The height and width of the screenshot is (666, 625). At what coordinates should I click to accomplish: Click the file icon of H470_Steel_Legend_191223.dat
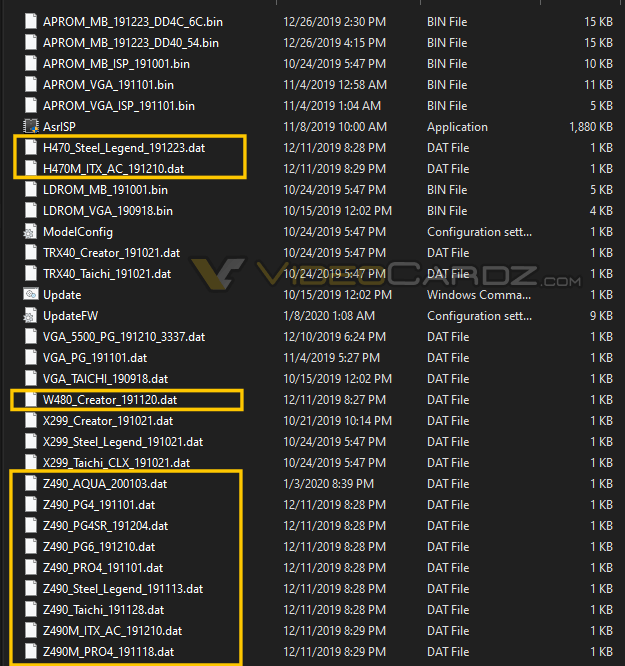[x=31, y=147]
